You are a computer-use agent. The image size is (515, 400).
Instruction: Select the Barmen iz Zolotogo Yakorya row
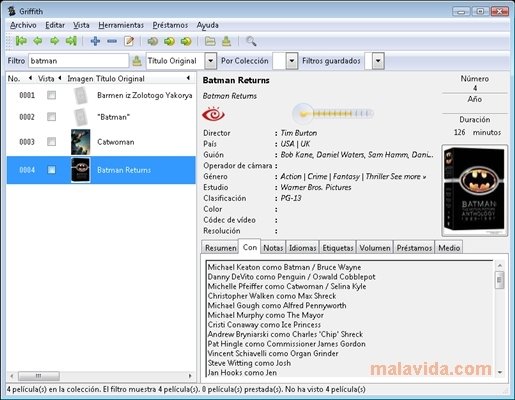101,95
